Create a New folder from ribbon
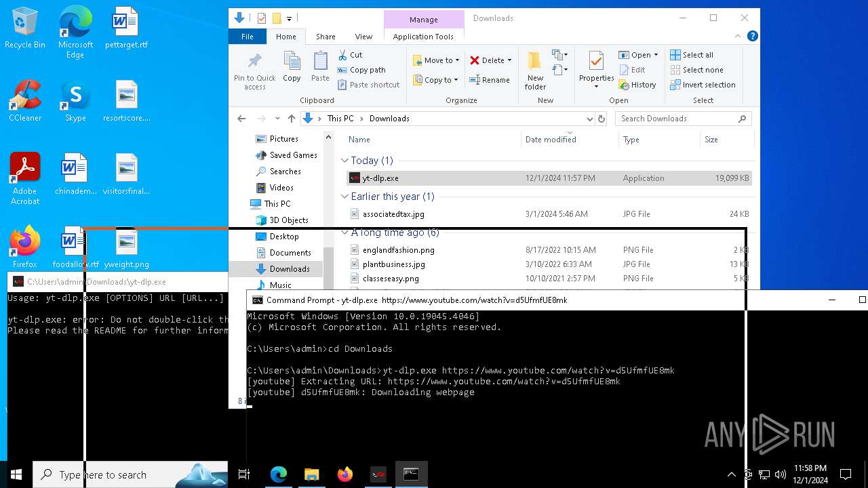 535,70
